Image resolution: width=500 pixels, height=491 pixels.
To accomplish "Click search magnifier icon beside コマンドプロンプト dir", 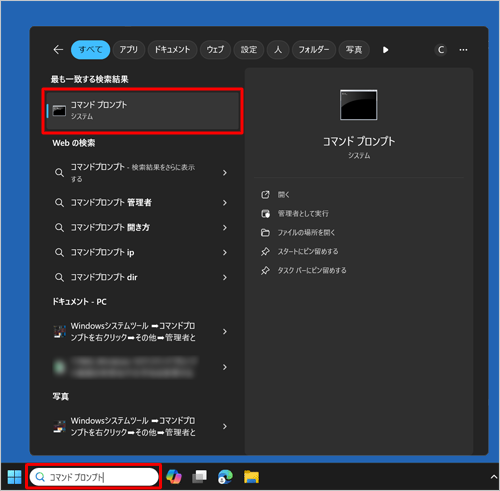I will (x=59, y=277).
